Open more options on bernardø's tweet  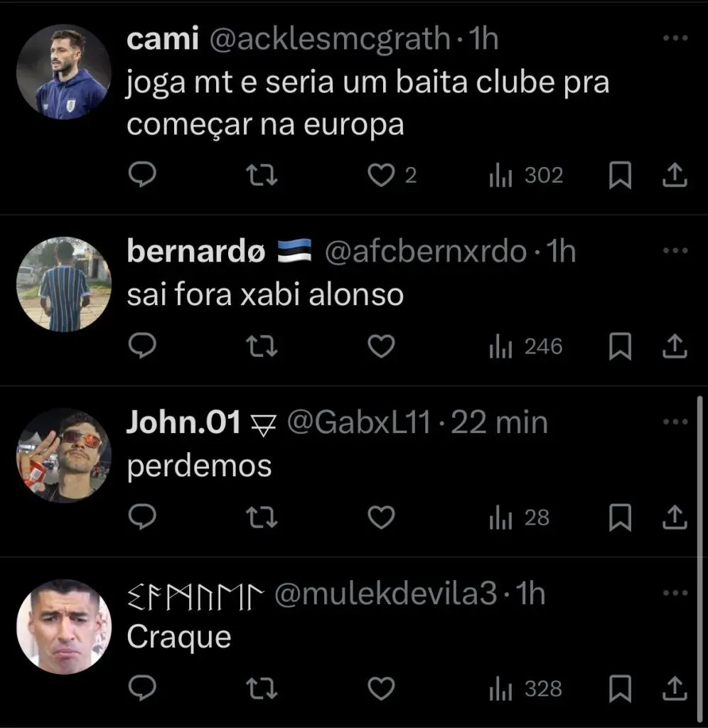[675, 251]
